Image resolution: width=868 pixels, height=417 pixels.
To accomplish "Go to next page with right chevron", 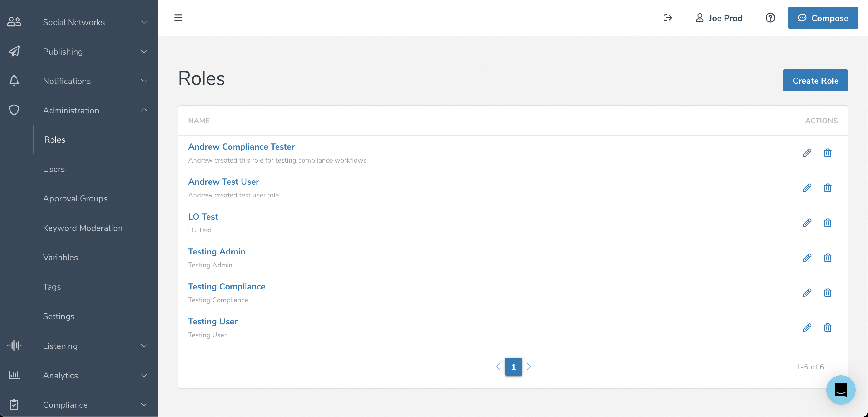I will tap(529, 367).
